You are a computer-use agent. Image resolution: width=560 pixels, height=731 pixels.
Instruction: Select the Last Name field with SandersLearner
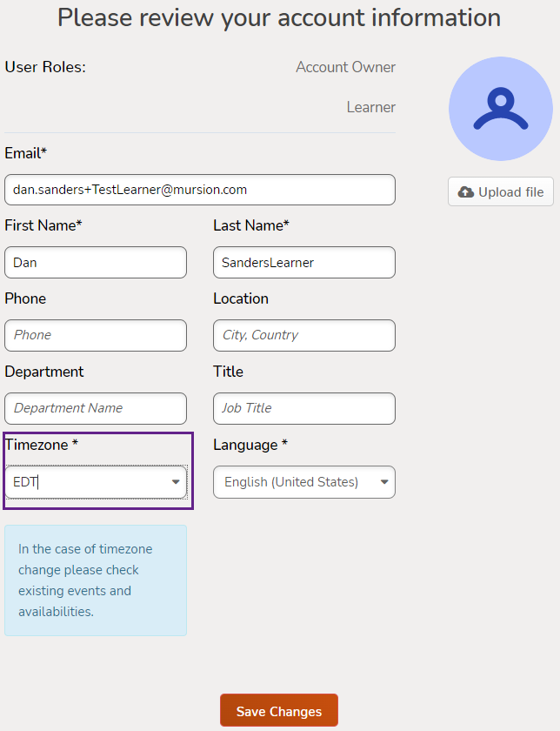coord(303,262)
